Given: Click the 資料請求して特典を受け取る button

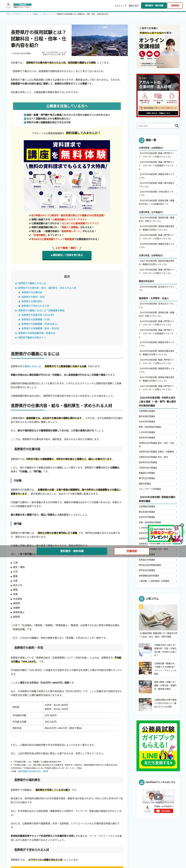Looking at the screenshot, I should point(66,255).
